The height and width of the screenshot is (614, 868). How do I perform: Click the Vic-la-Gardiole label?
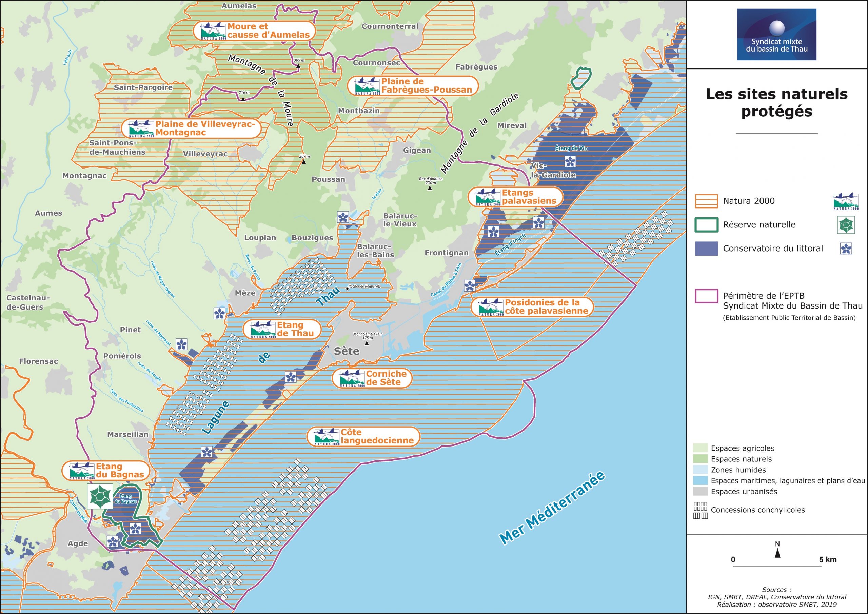tap(553, 171)
